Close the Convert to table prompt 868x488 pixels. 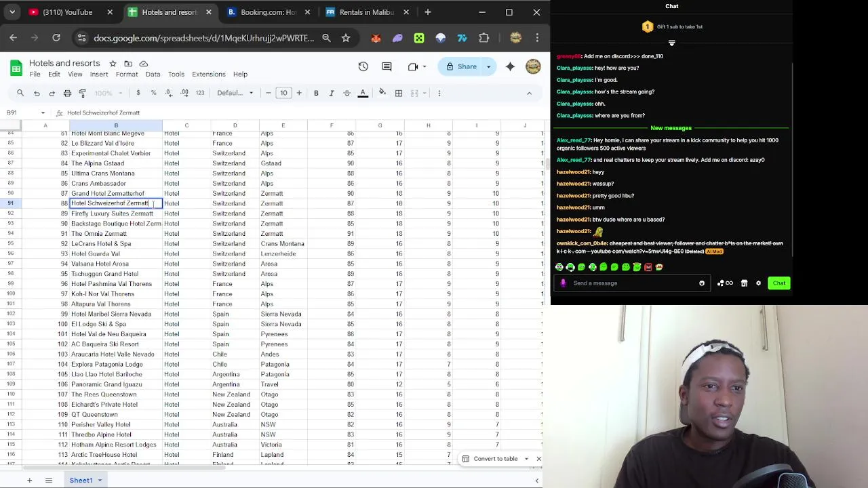538,459
